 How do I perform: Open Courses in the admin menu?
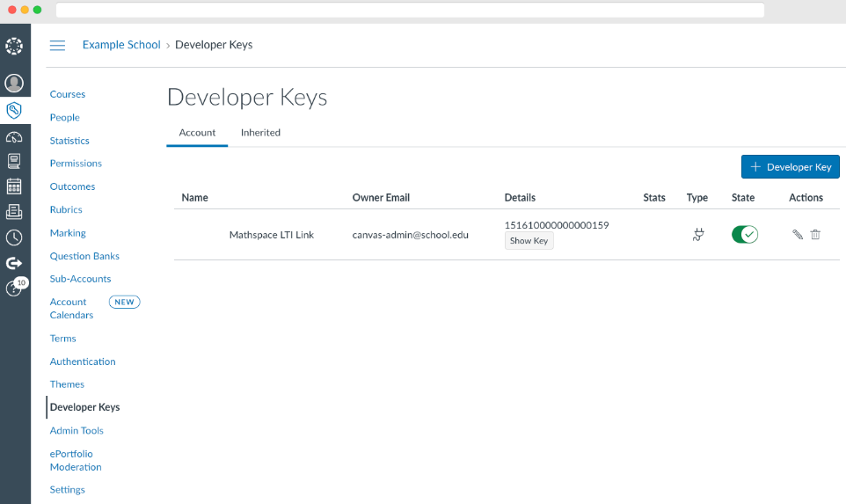point(68,94)
